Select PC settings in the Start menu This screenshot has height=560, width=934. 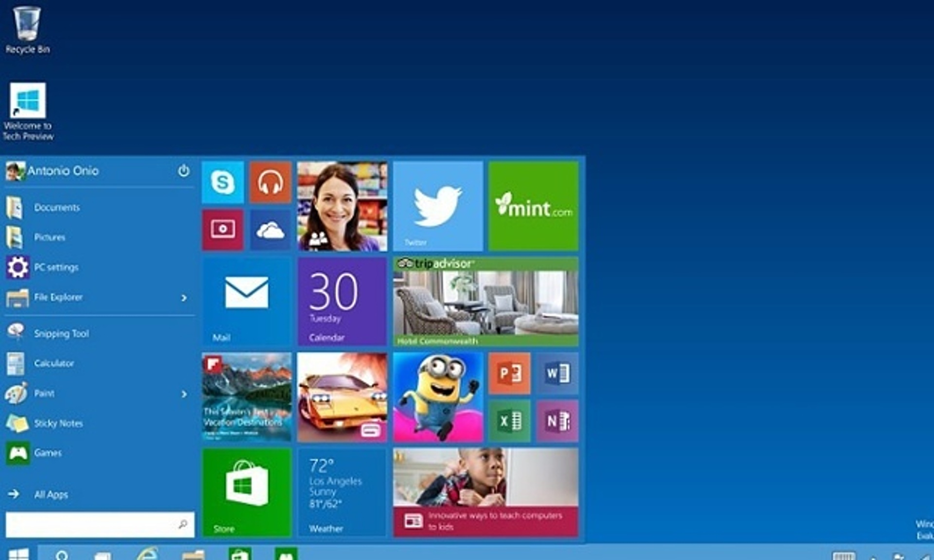[x=56, y=267]
